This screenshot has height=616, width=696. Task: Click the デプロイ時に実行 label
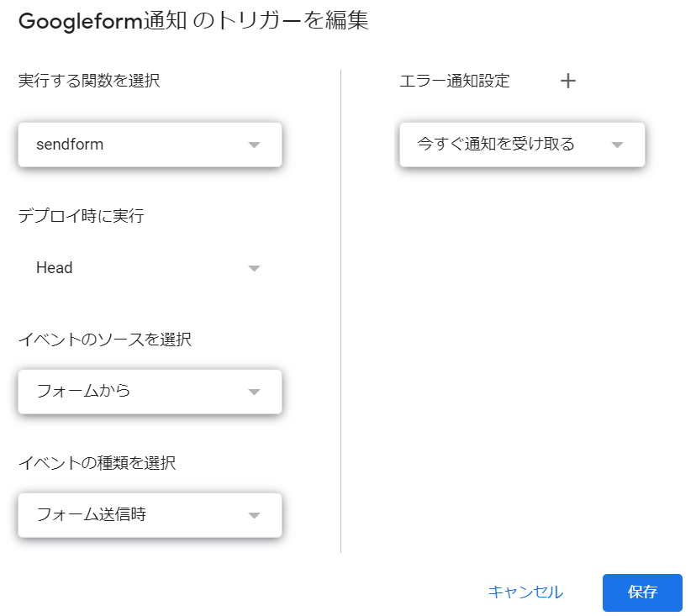pos(82,216)
